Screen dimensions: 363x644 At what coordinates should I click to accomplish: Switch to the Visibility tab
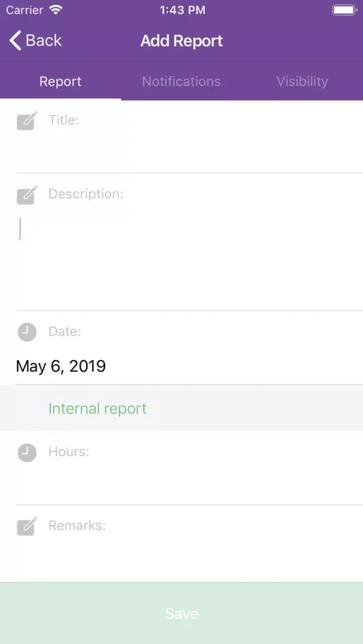(x=302, y=81)
